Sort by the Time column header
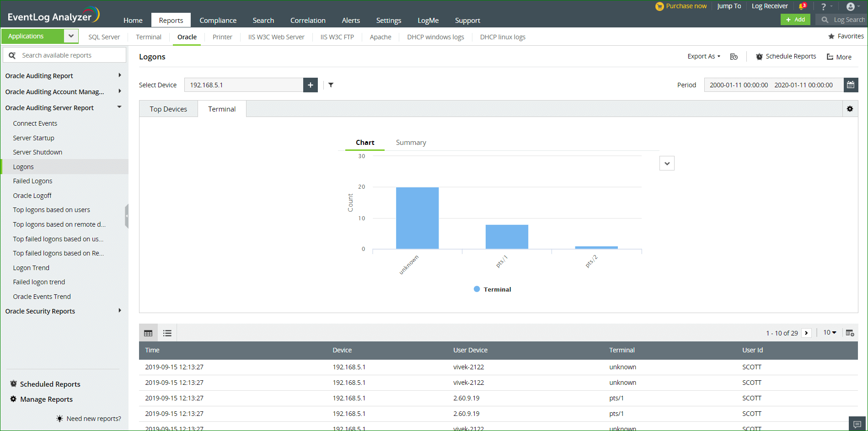This screenshot has width=868, height=431. [x=152, y=350]
